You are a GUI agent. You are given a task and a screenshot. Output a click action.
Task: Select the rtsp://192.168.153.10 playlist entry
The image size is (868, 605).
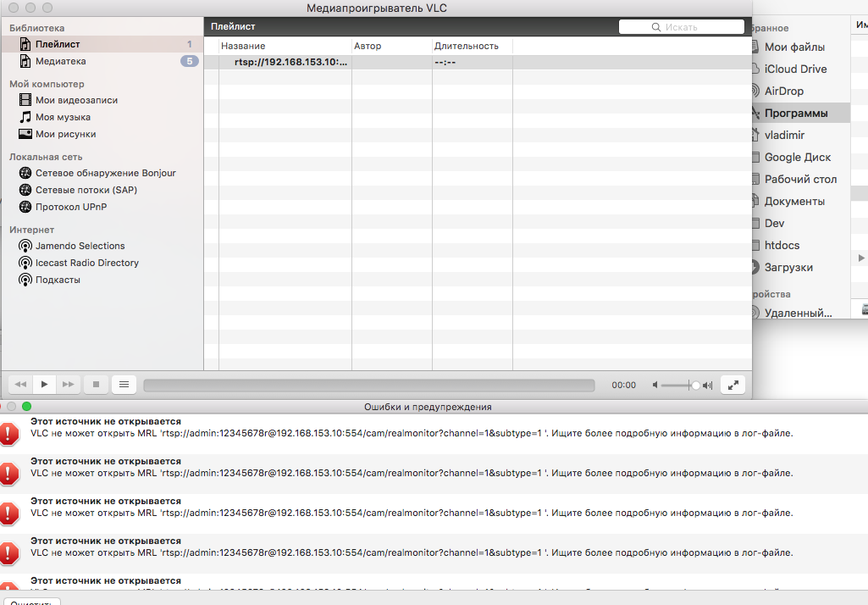[x=291, y=62]
